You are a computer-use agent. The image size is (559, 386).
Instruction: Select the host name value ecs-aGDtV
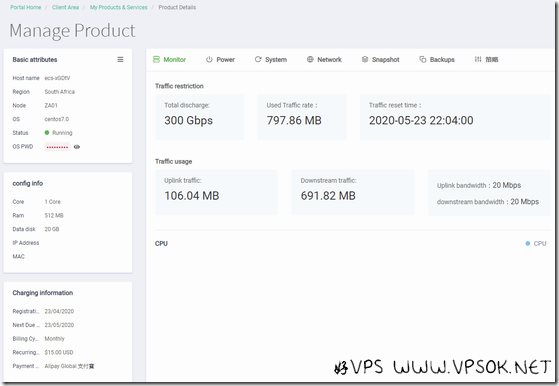57,78
